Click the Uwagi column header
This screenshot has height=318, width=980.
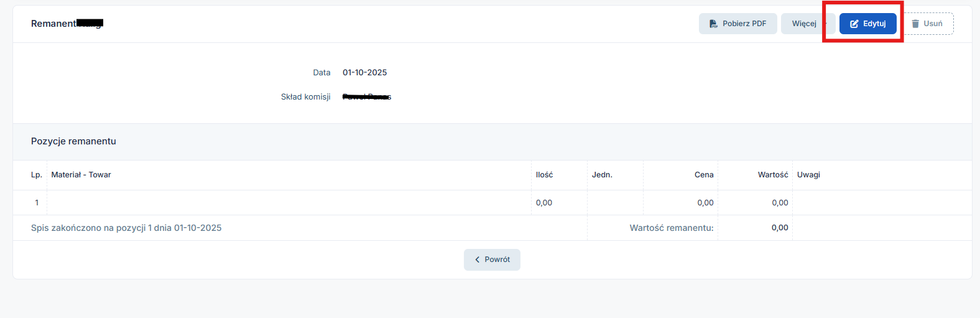click(808, 175)
